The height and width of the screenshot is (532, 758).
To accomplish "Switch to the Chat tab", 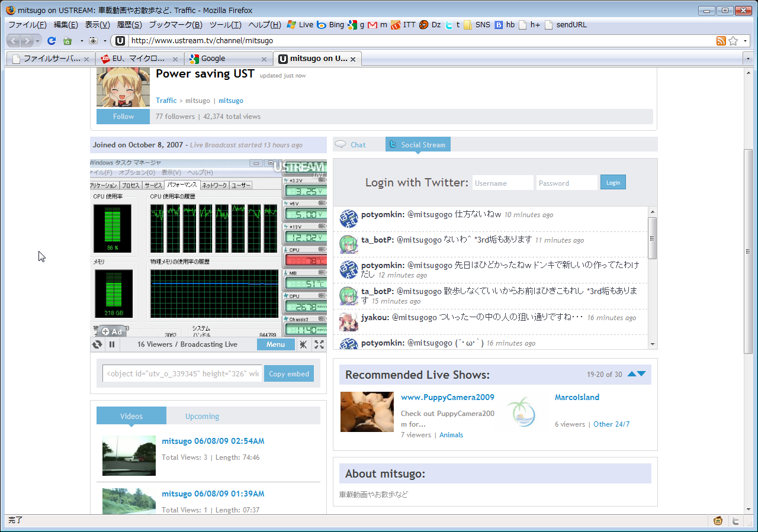I will (358, 144).
